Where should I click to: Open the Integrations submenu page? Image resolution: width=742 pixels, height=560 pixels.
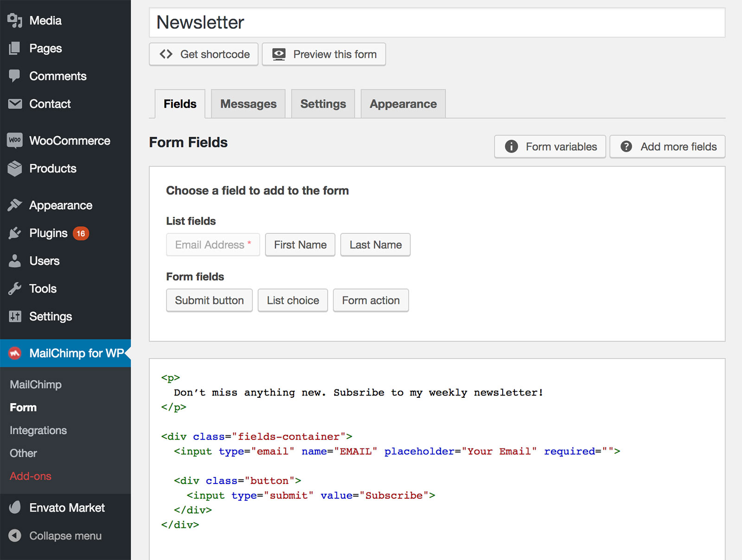(x=38, y=430)
